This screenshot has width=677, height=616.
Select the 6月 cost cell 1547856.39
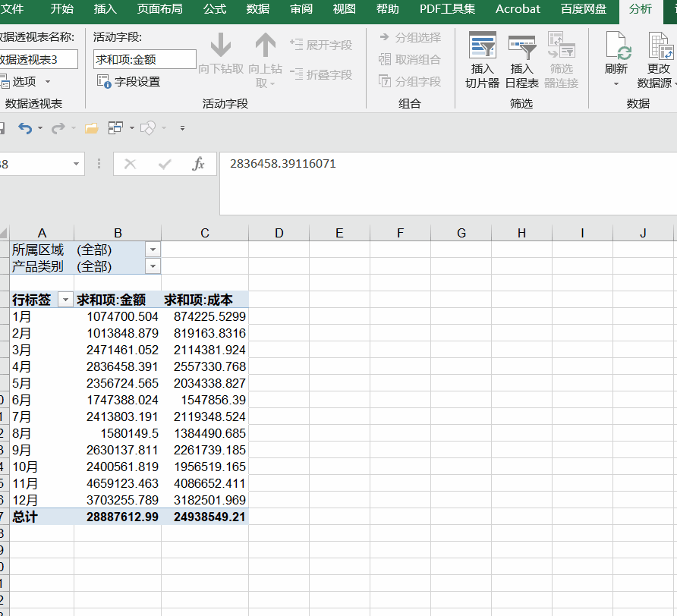click(x=205, y=400)
